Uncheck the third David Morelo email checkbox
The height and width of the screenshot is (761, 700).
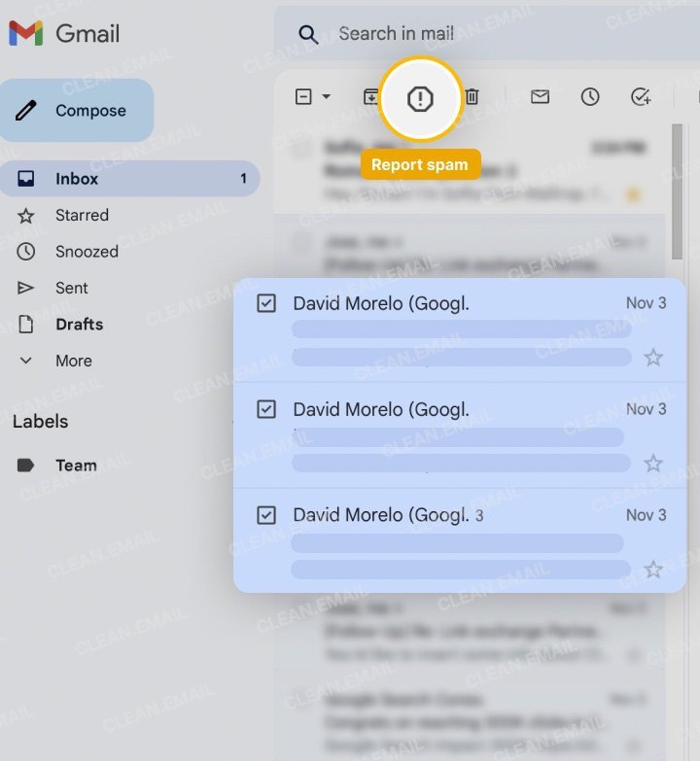[266, 514]
